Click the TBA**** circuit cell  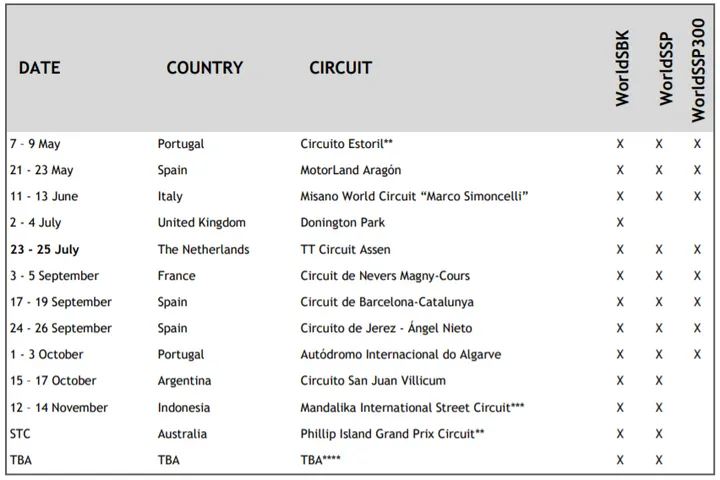pos(321,460)
